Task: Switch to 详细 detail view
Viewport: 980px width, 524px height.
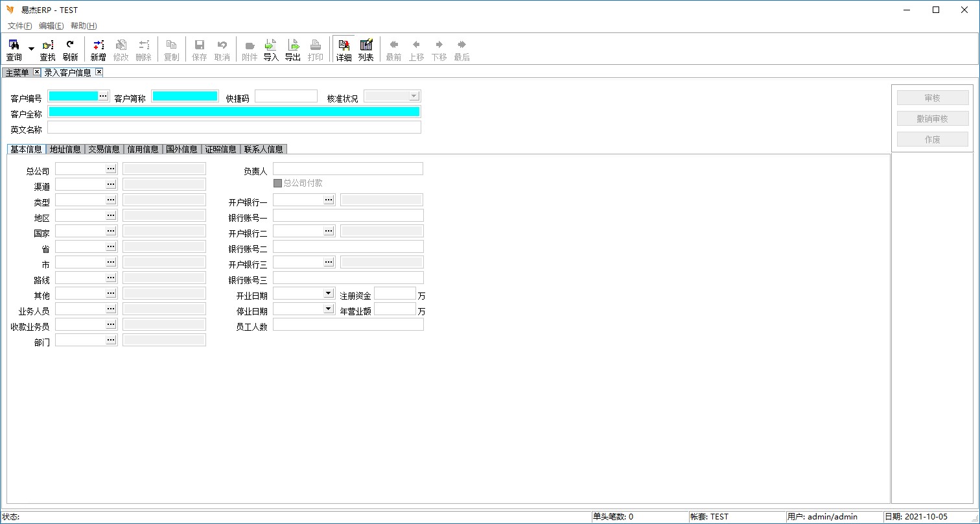Action: [x=344, y=50]
